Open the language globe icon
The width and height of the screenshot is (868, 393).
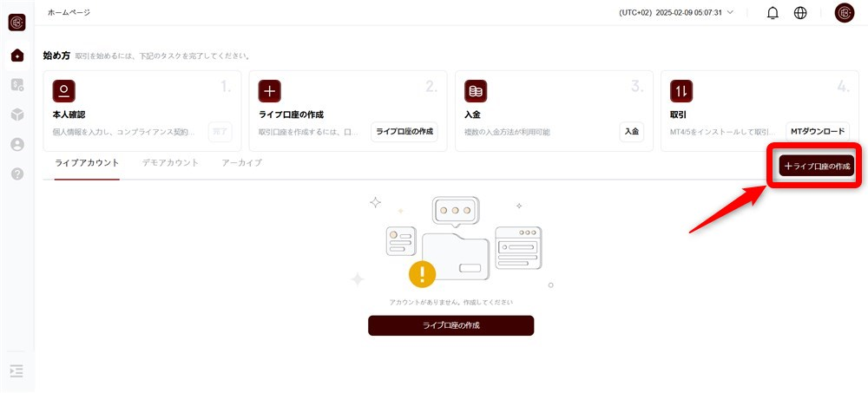point(800,13)
